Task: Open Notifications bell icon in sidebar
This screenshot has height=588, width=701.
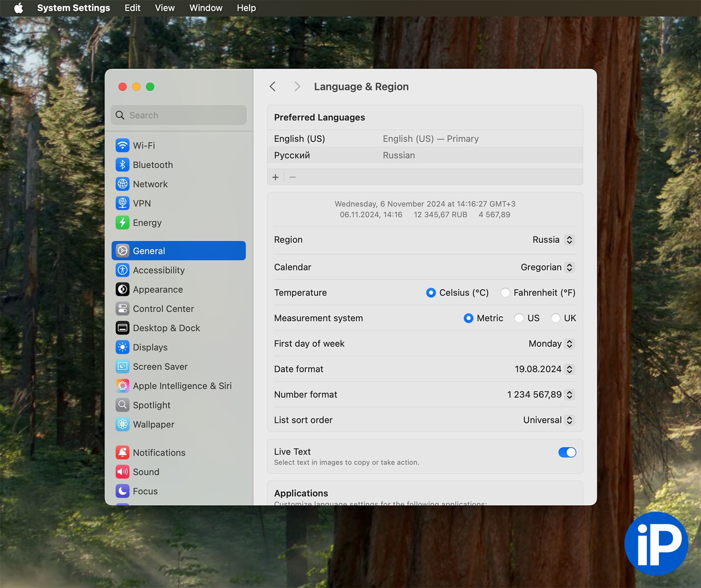Action: [x=122, y=452]
